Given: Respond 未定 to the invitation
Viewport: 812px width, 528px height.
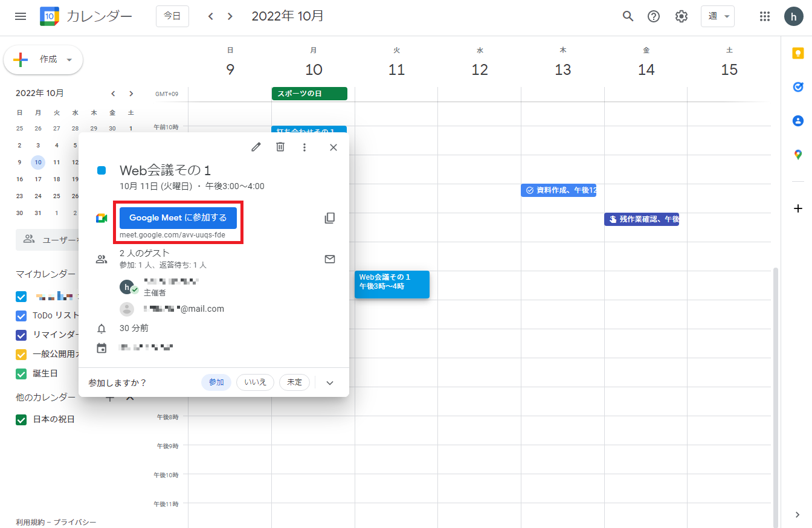Looking at the screenshot, I should (295, 382).
